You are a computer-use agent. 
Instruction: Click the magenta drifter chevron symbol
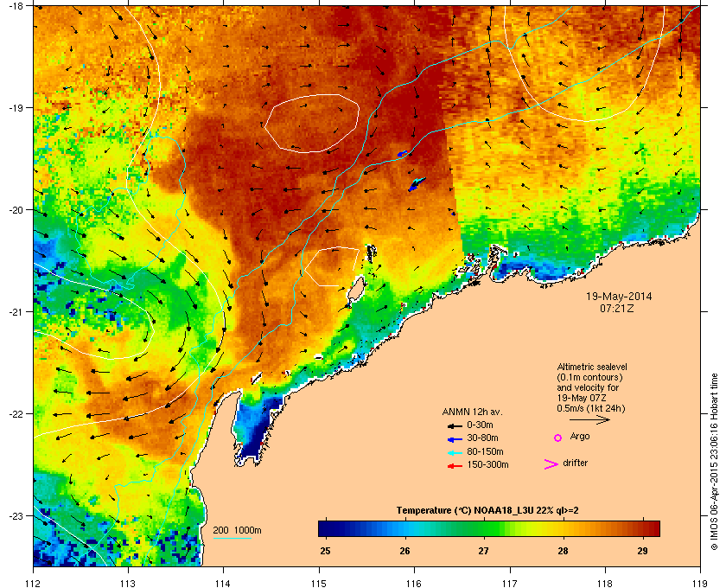(551, 464)
